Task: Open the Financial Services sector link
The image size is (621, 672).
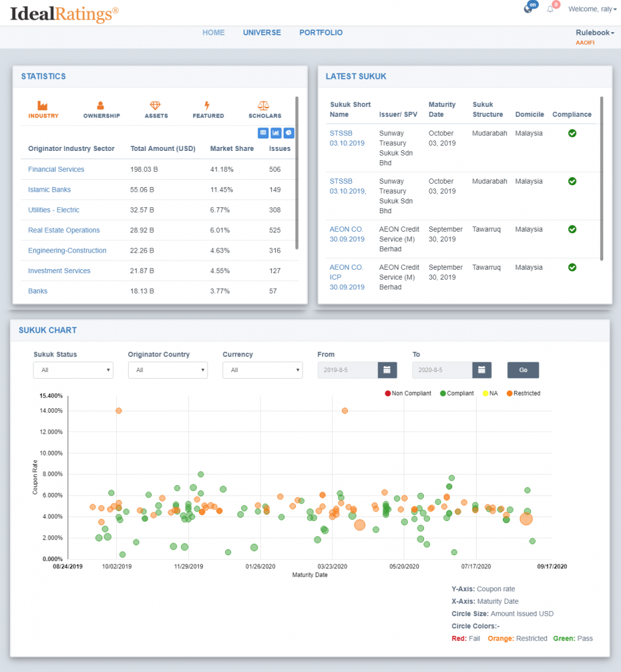Action: [56, 169]
